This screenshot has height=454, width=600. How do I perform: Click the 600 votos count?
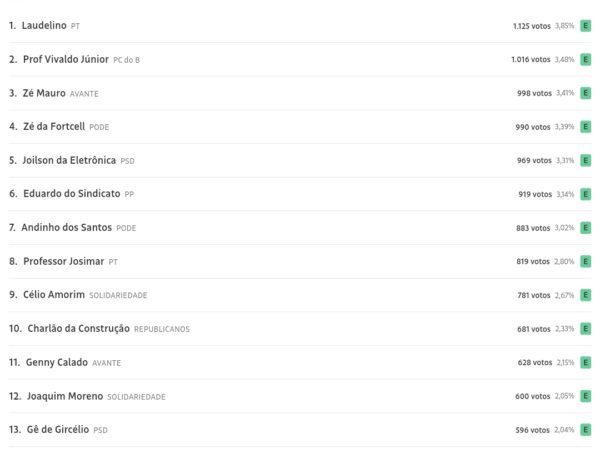tap(534, 396)
